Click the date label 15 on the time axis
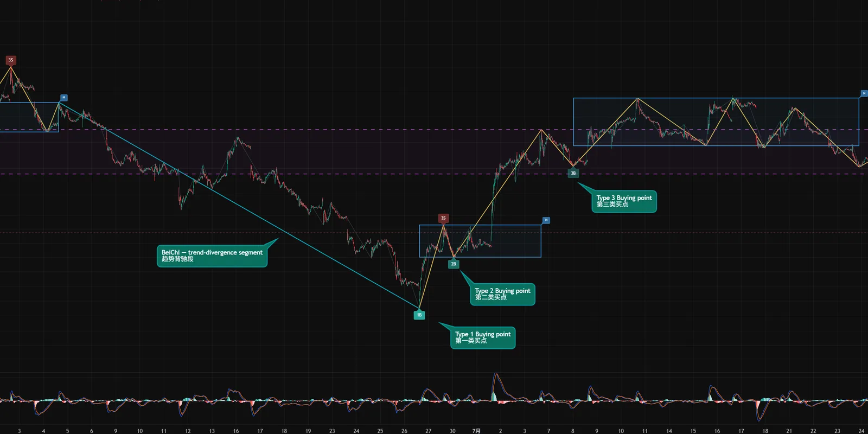This screenshot has height=434, width=868. click(x=693, y=431)
